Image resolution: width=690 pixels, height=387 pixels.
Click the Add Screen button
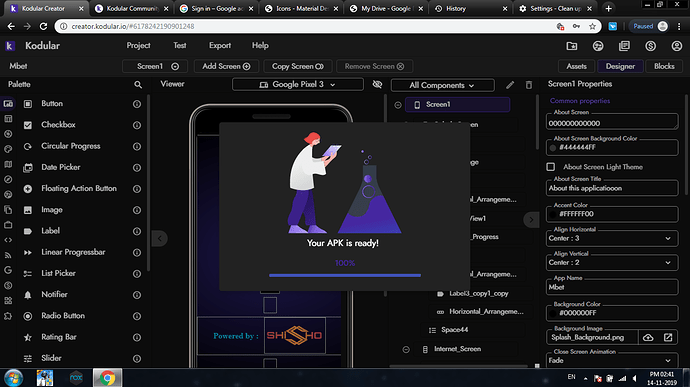pos(226,66)
